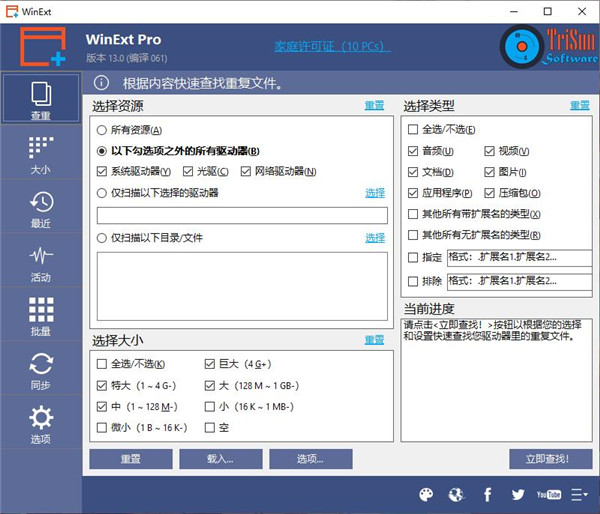Open the 最近 (Recent) sidebar tab
600x514 pixels.
(40, 209)
